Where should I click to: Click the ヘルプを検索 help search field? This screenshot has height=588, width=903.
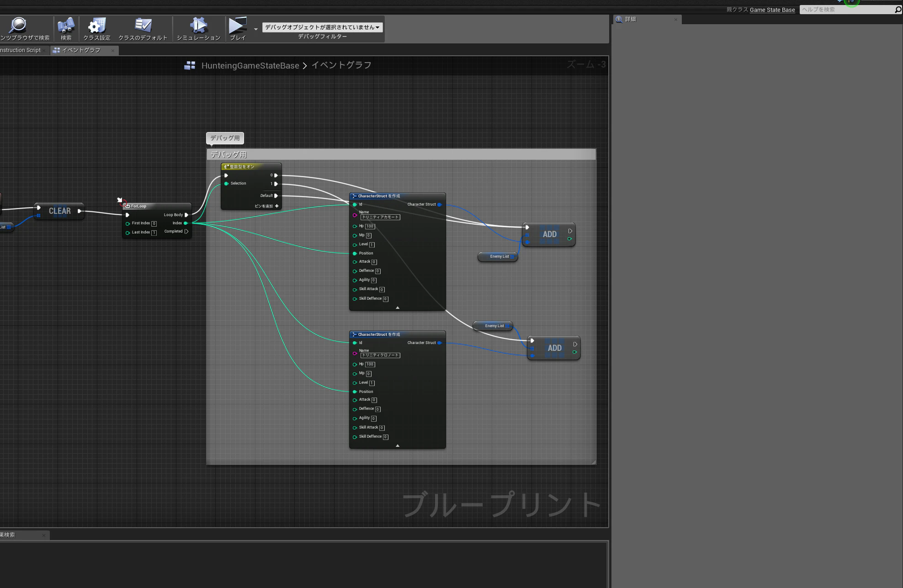[x=847, y=10]
